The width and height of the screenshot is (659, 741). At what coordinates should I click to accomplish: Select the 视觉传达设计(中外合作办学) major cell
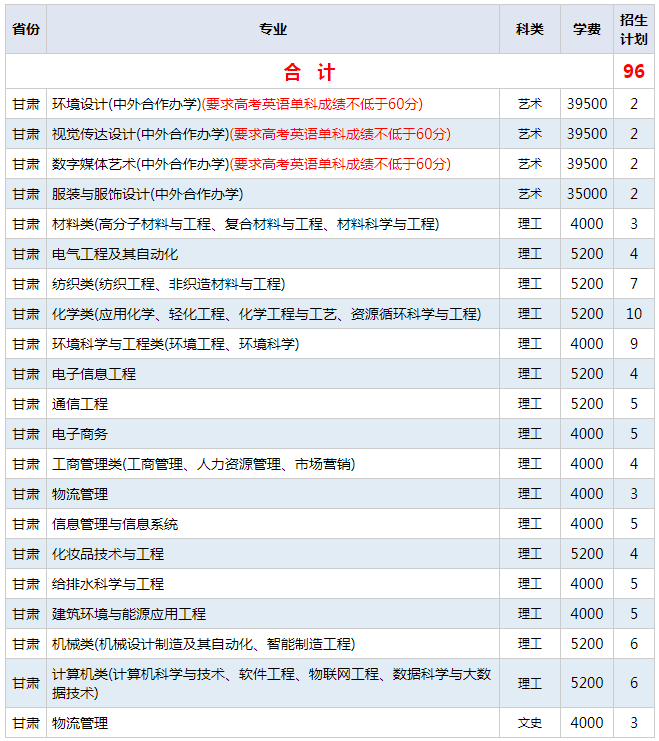pyautogui.click(x=273, y=134)
